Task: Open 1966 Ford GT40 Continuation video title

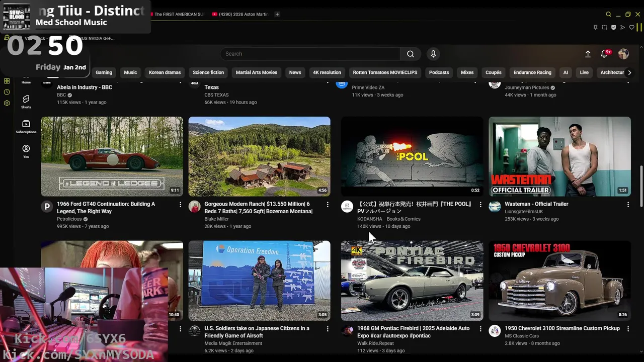Action: click(x=106, y=208)
